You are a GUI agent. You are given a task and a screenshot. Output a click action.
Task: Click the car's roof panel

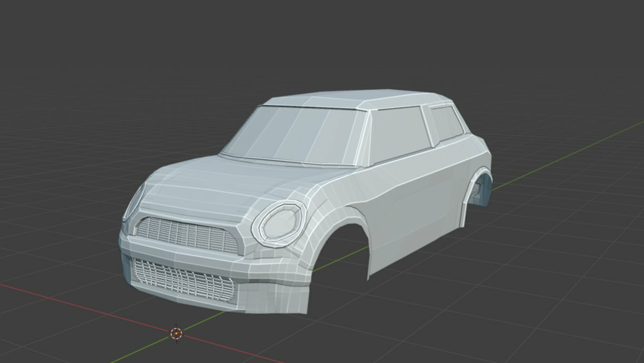pyautogui.click(x=358, y=100)
